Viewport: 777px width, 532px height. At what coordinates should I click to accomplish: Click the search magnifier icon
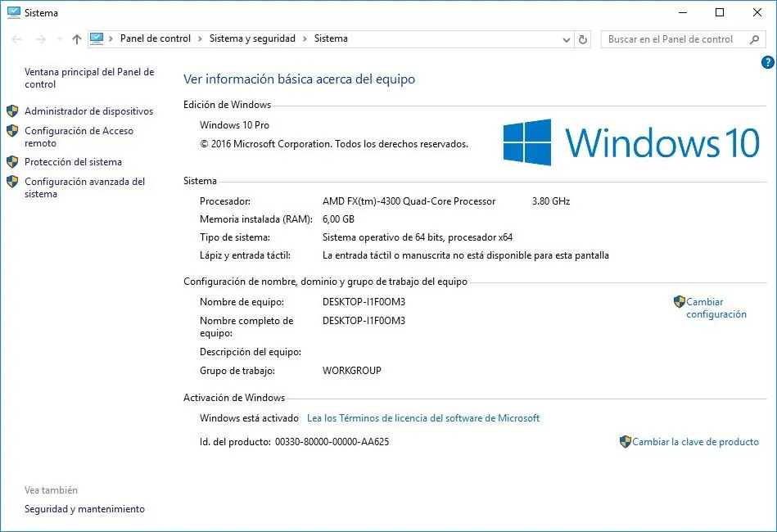tap(755, 39)
